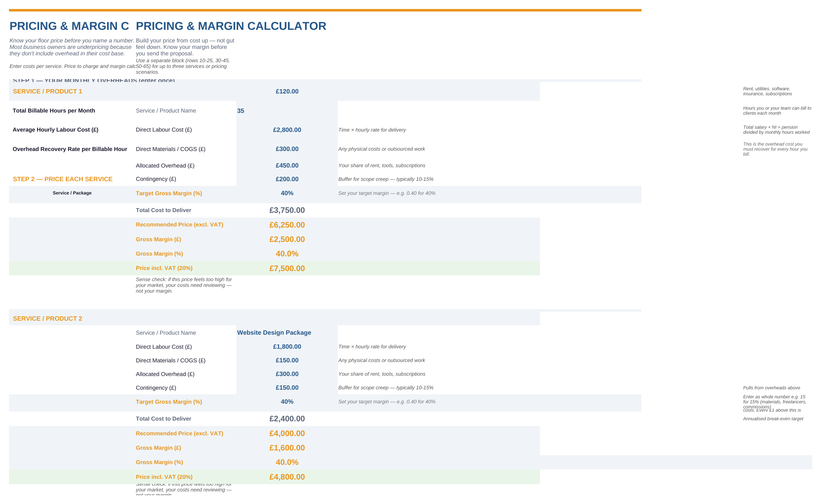Select the £2,800.00 direct labour cost cell
Screen dimensions: 821x504
tap(287, 130)
